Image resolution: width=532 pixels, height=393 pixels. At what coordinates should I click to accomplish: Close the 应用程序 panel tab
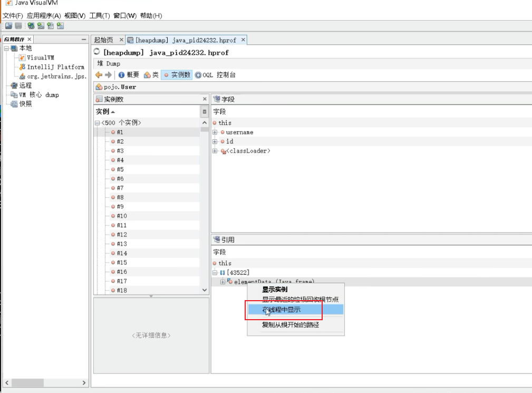click(x=29, y=40)
